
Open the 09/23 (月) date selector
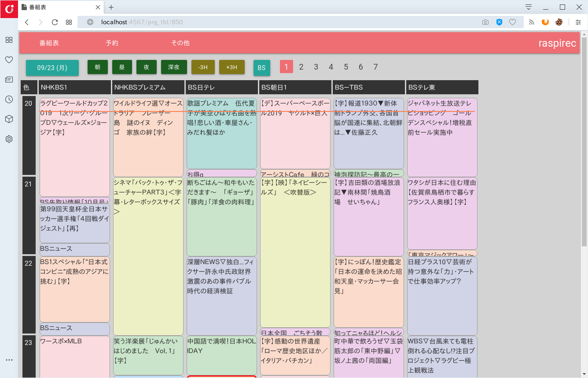52,68
